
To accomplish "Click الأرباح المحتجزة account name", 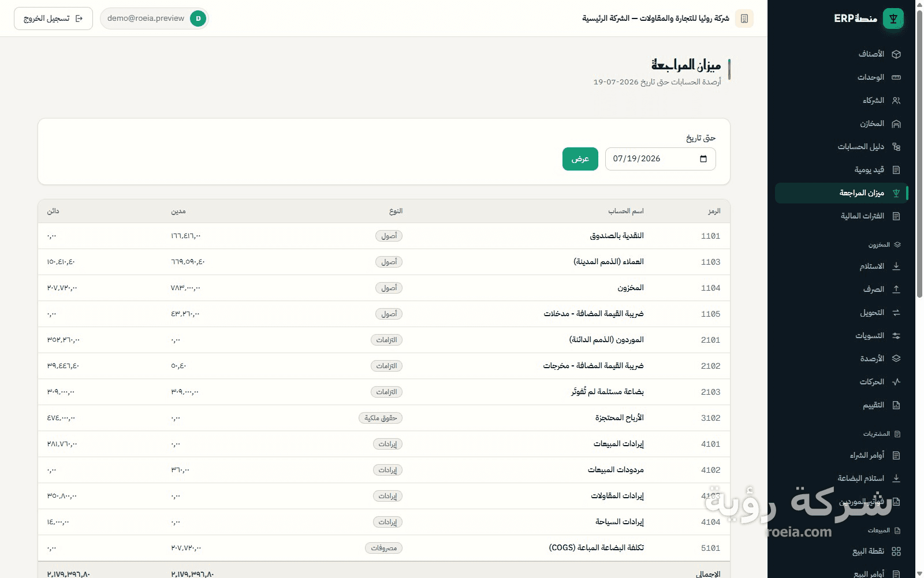I will pos(620,418).
